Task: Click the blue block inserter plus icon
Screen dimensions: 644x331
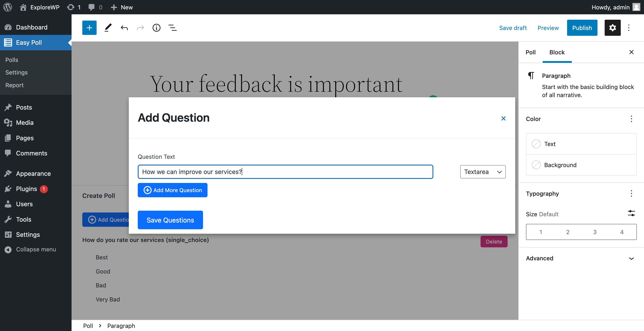Action: 89,28
